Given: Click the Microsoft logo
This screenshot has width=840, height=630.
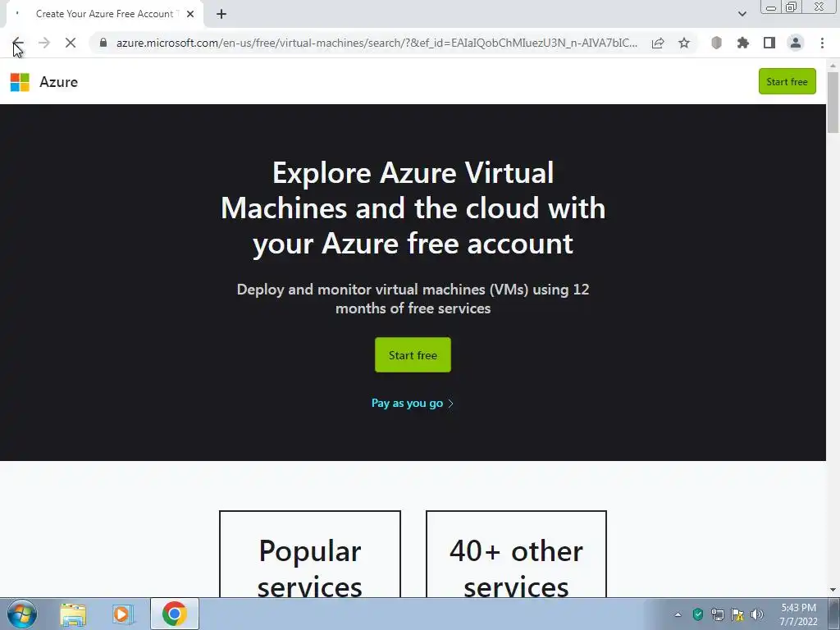Looking at the screenshot, I should [20, 82].
